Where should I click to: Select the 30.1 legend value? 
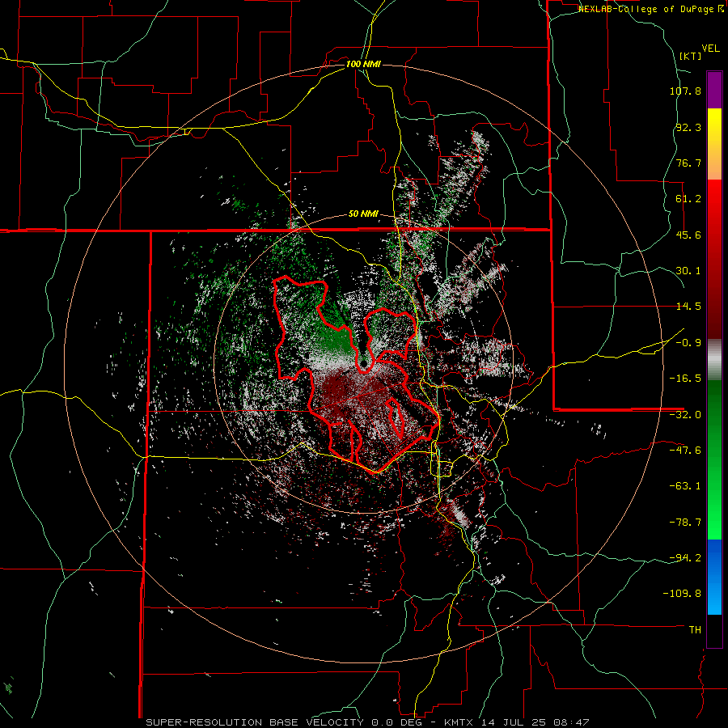point(688,271)
